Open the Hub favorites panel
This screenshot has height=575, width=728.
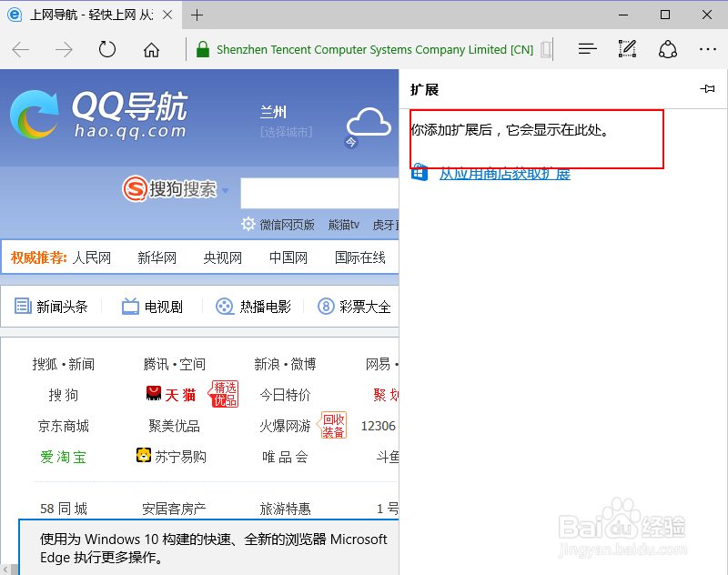click(587, 49)
